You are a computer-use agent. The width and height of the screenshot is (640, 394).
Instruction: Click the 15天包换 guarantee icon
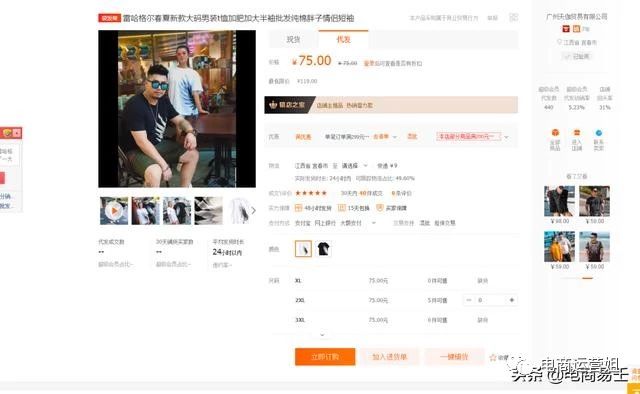[x=342, y=208]
